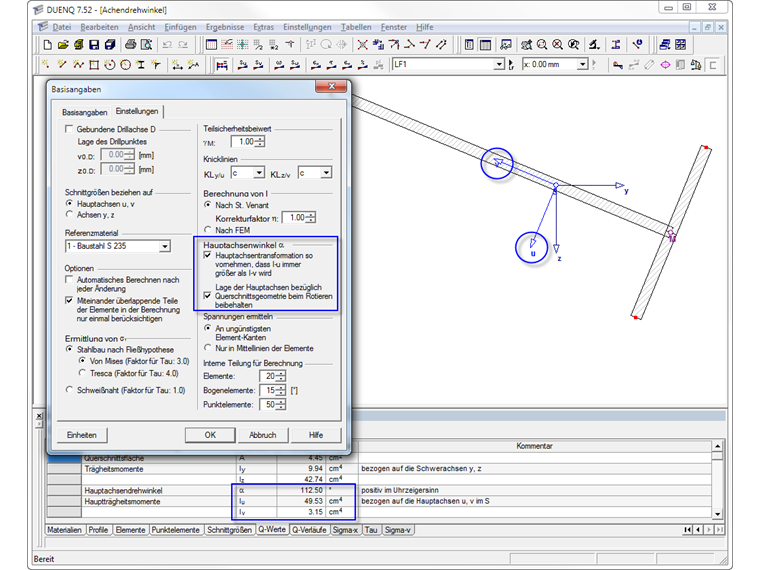Select the circle element tool
The height and width of the screenshot is (570, 760).
point(126,64)
